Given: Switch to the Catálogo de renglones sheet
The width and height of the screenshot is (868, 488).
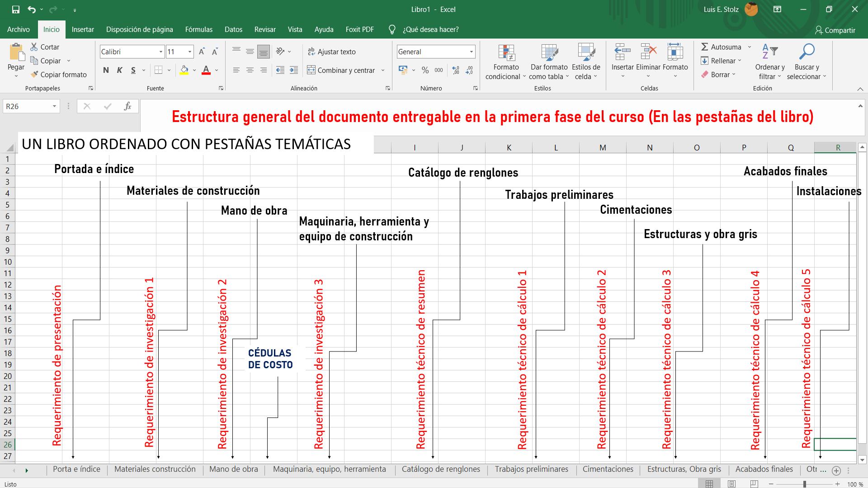Looking at the screenshot, I should [441, 469].
